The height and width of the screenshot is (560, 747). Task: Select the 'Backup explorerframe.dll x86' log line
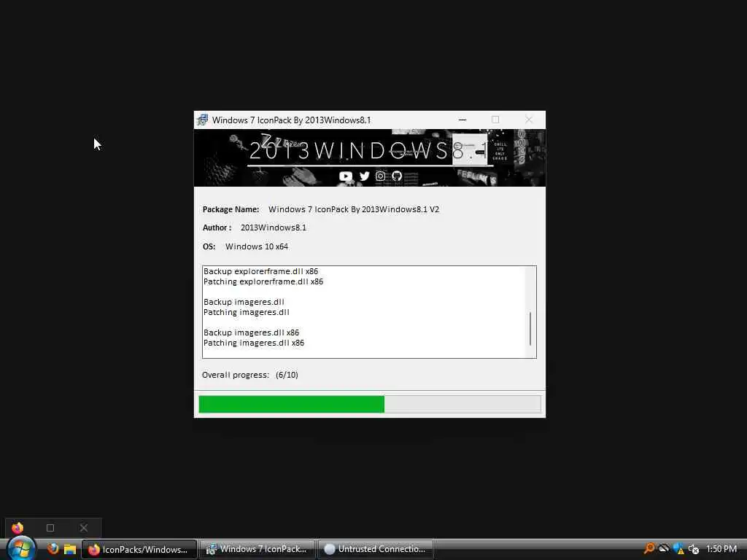260,271
